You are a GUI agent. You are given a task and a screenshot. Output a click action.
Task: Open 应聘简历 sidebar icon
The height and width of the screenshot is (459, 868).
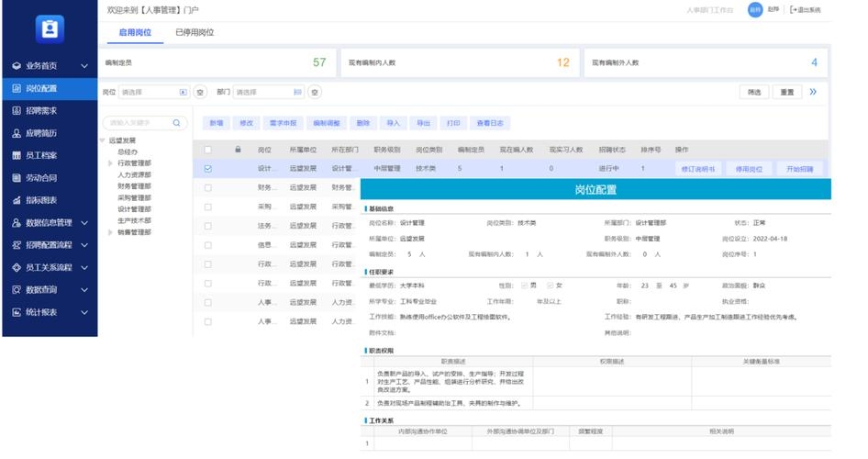pos(17,133)
